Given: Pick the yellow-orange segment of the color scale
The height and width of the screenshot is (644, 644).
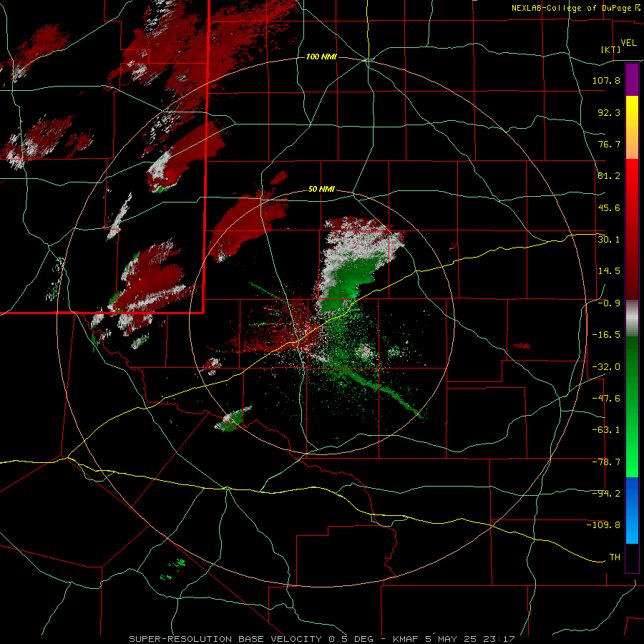Looking at the screenshot, I should tap(632, 127).
